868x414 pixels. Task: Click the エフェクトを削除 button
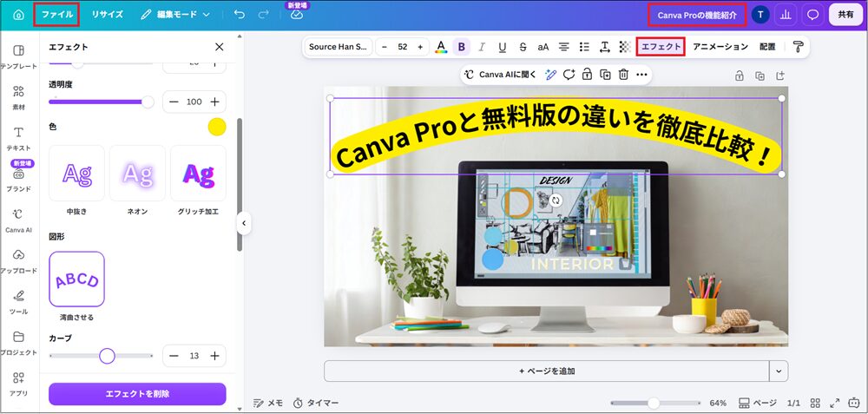coord(137,394)
